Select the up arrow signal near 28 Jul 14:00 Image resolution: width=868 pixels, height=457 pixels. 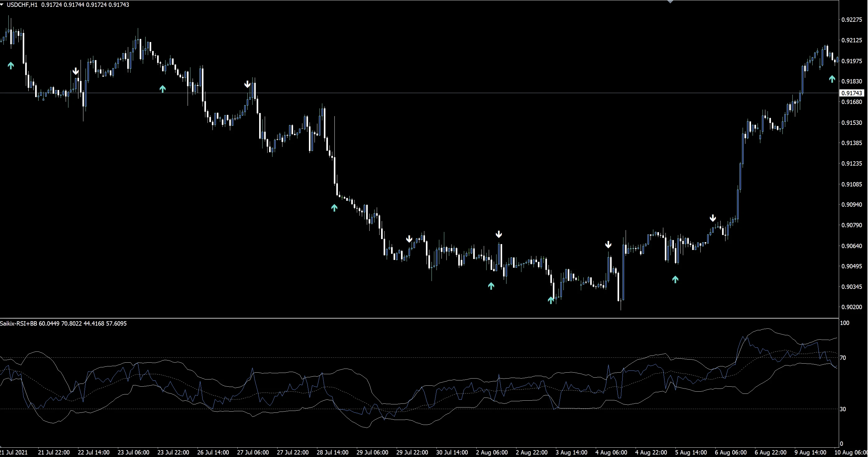click(334, 208)
